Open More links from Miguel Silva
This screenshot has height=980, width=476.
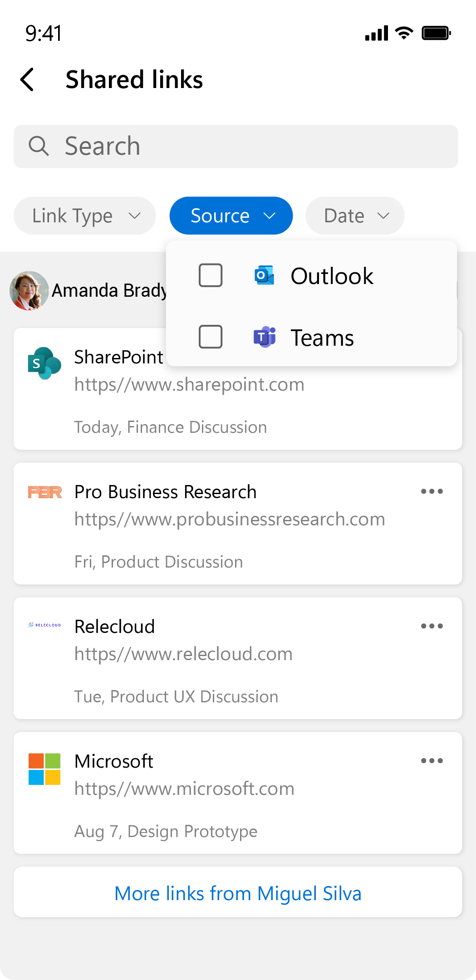coord(238,893)
